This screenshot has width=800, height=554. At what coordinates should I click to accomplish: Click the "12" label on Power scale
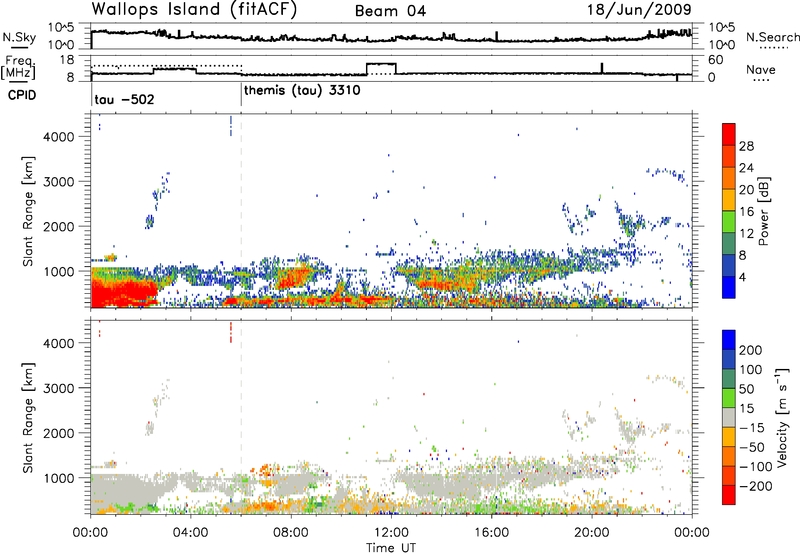[746, 234]
